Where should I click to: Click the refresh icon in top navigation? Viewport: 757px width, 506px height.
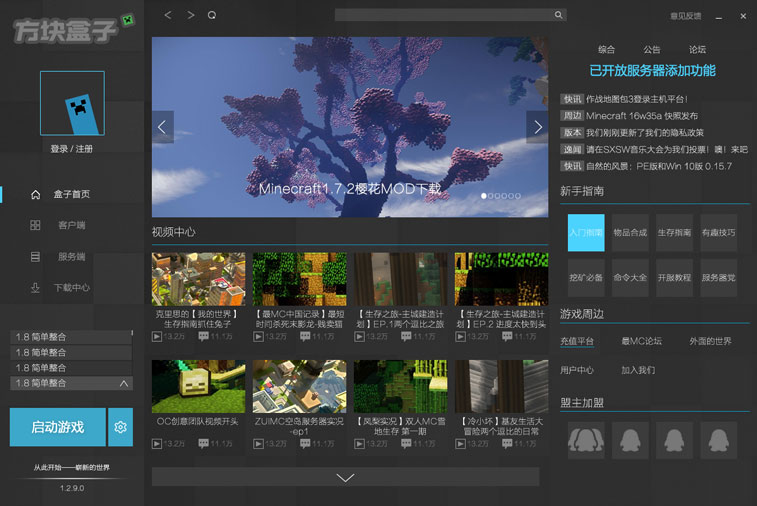[x=211, y=15]
